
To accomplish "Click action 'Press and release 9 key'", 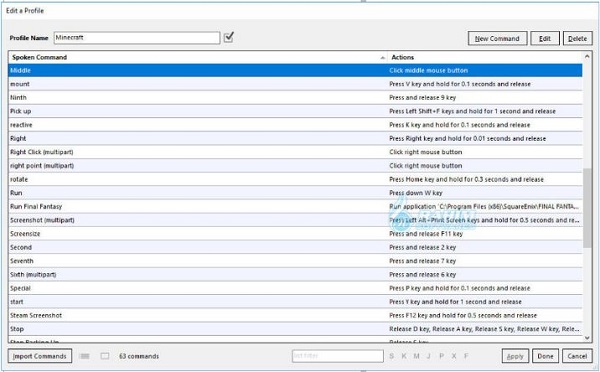I will [422, 98].
